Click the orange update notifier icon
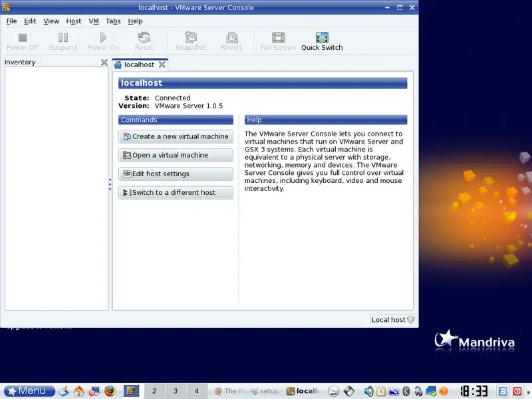 (444, 391)
